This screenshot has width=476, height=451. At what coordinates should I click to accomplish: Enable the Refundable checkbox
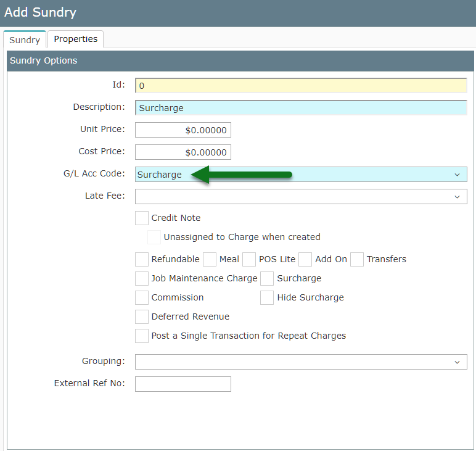click(x=142, y=259)
